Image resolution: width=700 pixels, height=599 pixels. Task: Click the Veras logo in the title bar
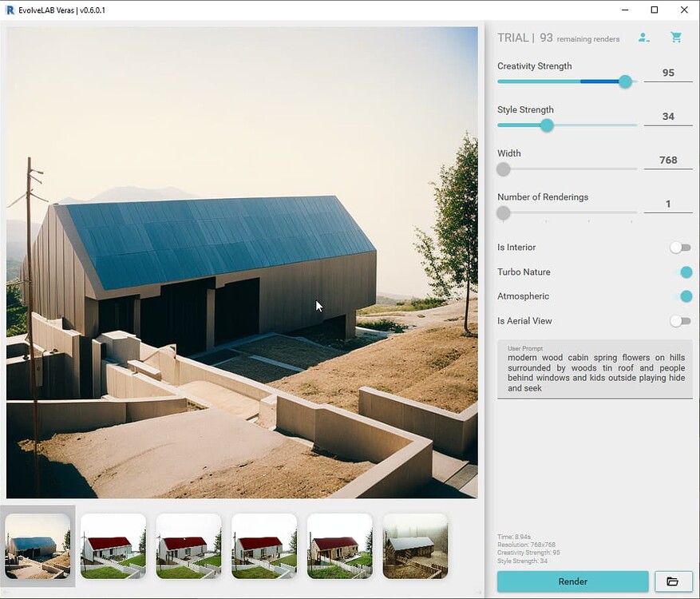(8, 10)
